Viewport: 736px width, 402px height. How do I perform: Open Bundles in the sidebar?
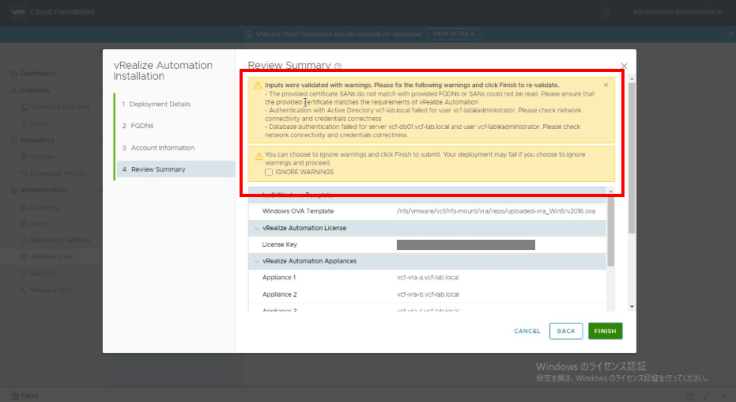pos(43,156)
